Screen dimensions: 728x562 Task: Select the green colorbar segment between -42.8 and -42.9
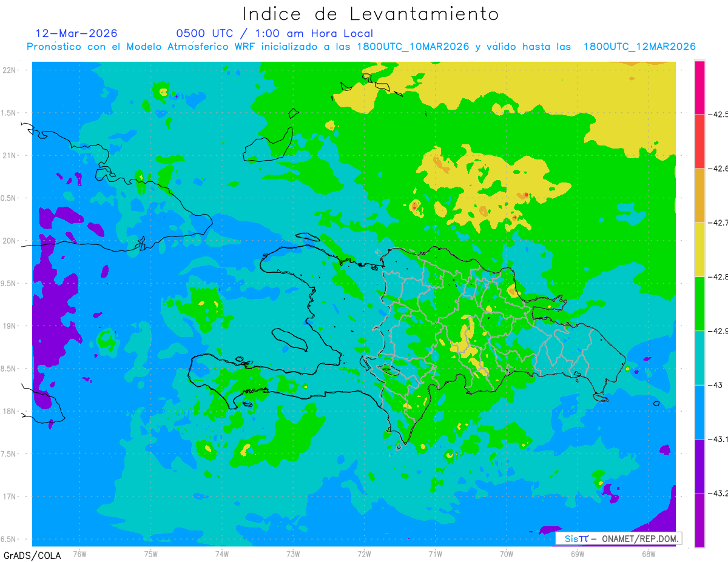pos(699,303)
